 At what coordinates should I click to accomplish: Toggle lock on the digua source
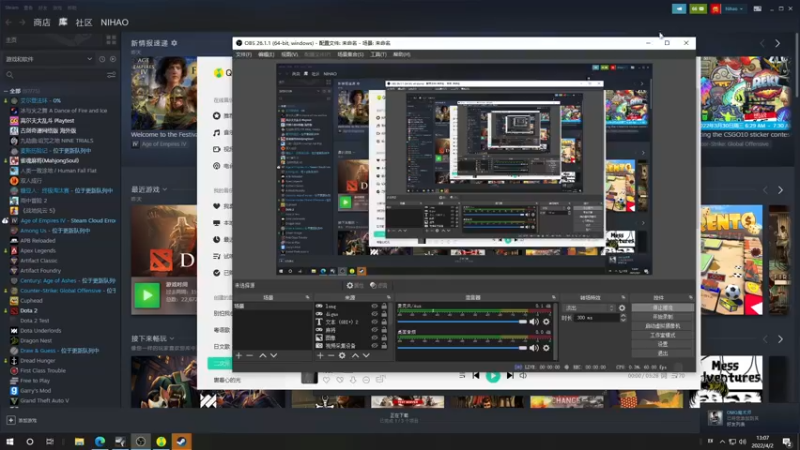384,314
